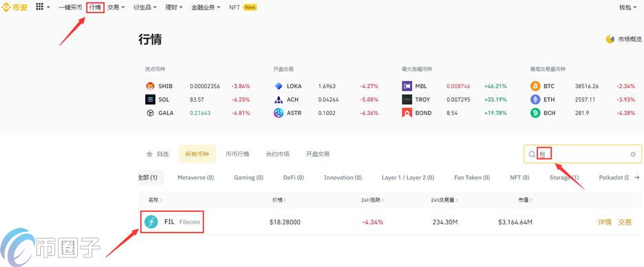The height and width of the screenshot is (267, 644).
Task: Click the GALA coin icon
Action: tap(150, 113)
